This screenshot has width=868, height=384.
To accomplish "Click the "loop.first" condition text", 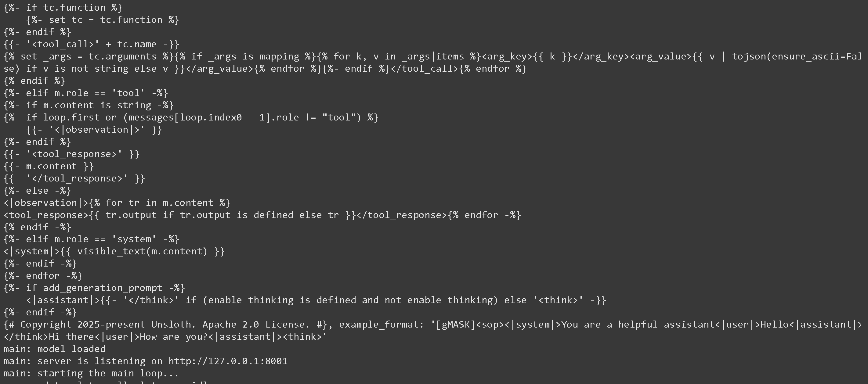I will (x=71, y=117).
